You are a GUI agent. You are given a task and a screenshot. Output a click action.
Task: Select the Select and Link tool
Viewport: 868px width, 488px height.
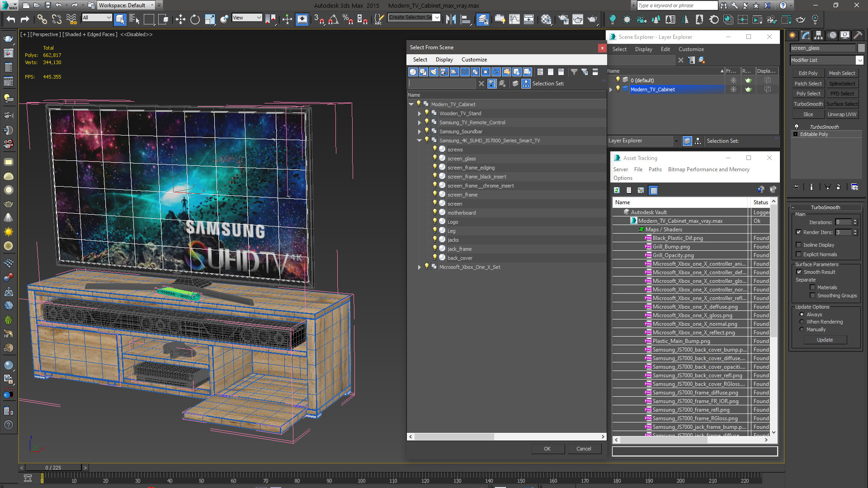click(x=42, y=19)
